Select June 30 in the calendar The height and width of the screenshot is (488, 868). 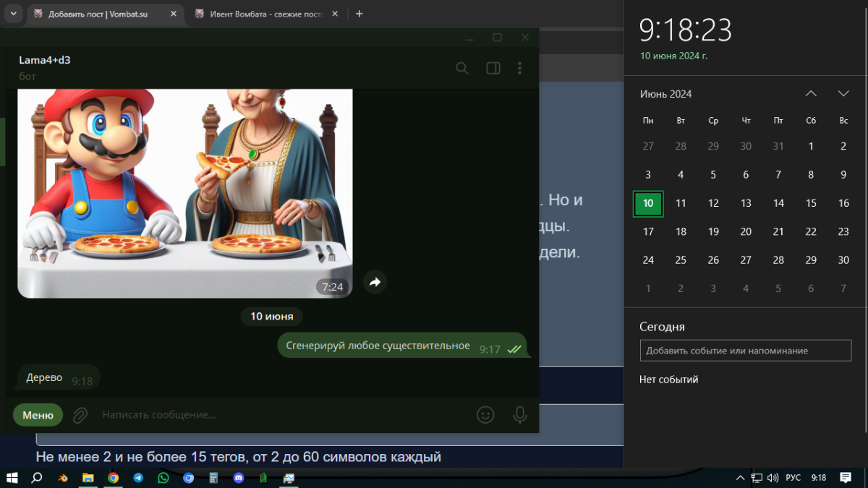coord(843,260)
